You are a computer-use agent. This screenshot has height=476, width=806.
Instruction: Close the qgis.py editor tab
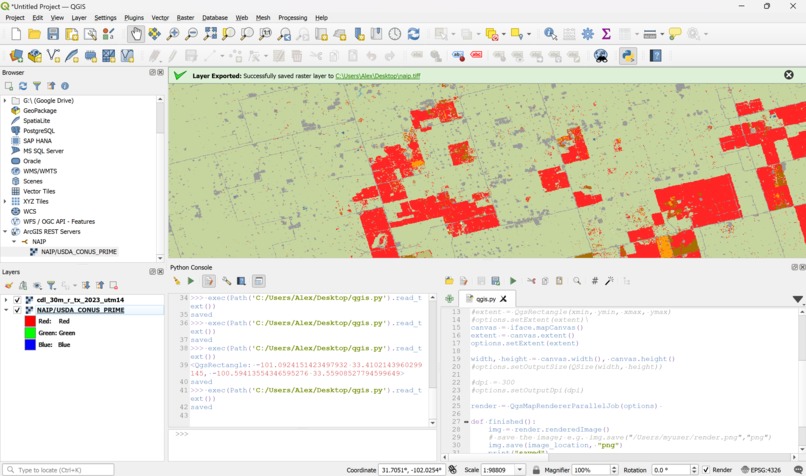(504, 299)
